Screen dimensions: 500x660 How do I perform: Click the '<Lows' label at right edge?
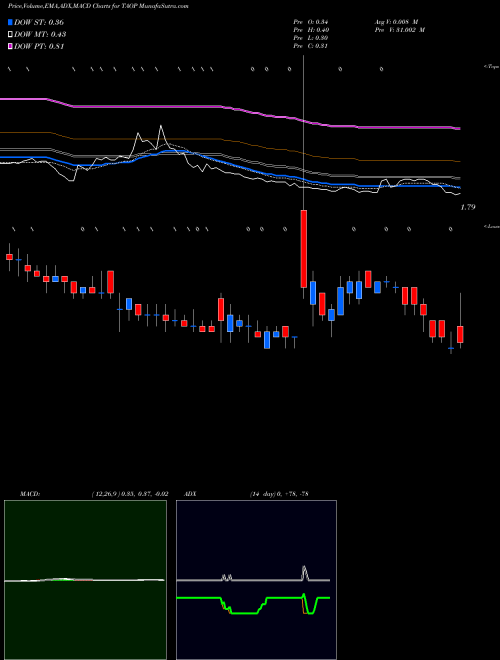(491, 226)
